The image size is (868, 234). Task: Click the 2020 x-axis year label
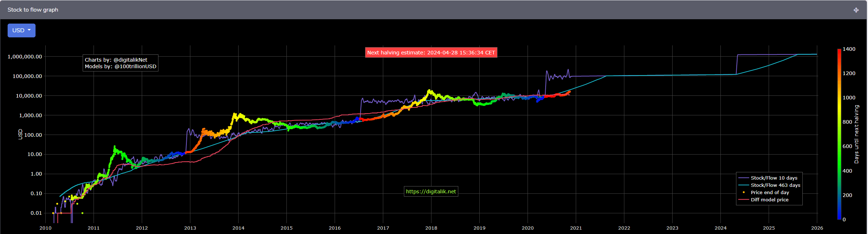point(528,228)
